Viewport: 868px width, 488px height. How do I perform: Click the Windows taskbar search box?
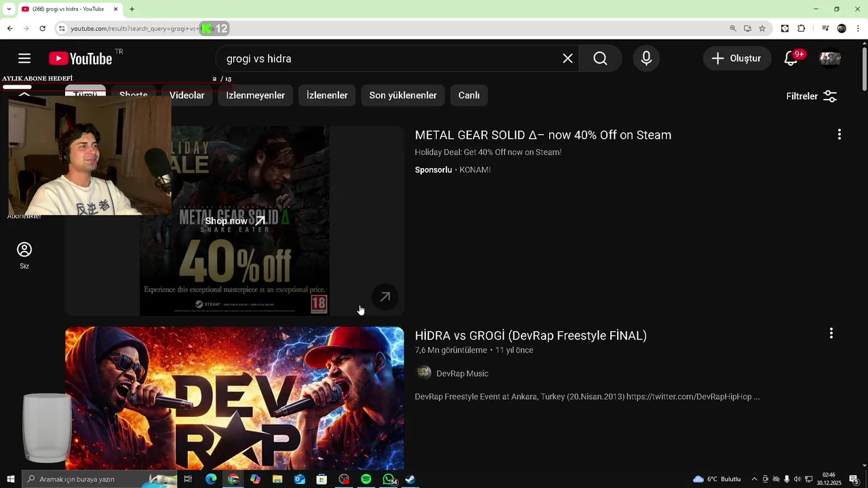[x=100, y=479]
